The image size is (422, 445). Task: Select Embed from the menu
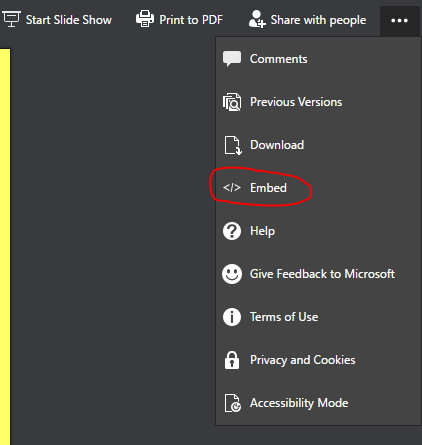[268, 188]
